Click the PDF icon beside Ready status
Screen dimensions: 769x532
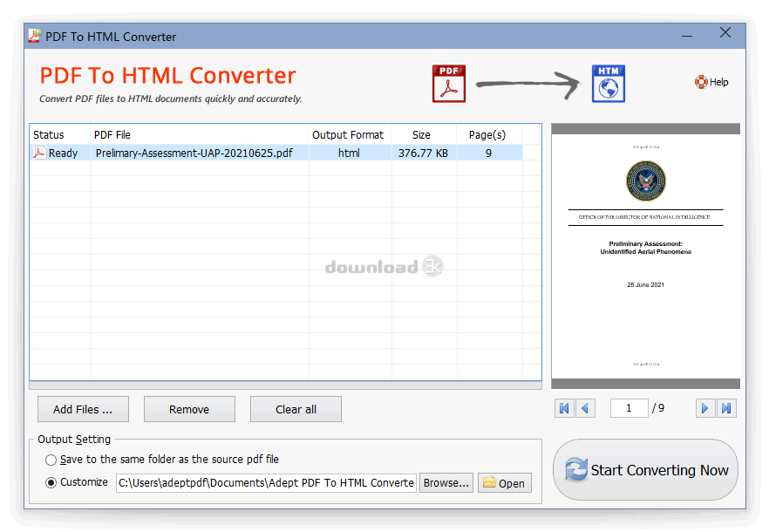[39, 153]
